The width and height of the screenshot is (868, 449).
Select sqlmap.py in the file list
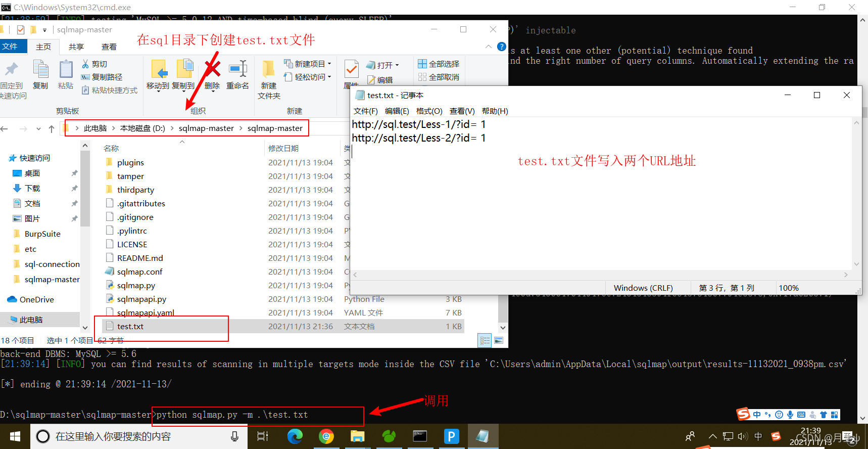coord(283,285)
